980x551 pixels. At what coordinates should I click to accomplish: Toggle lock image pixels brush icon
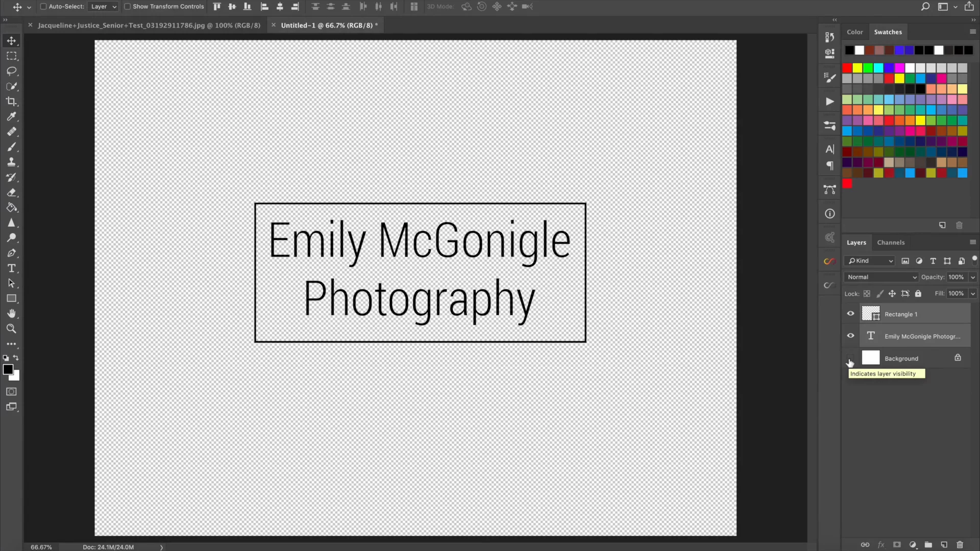coord(879,293)
